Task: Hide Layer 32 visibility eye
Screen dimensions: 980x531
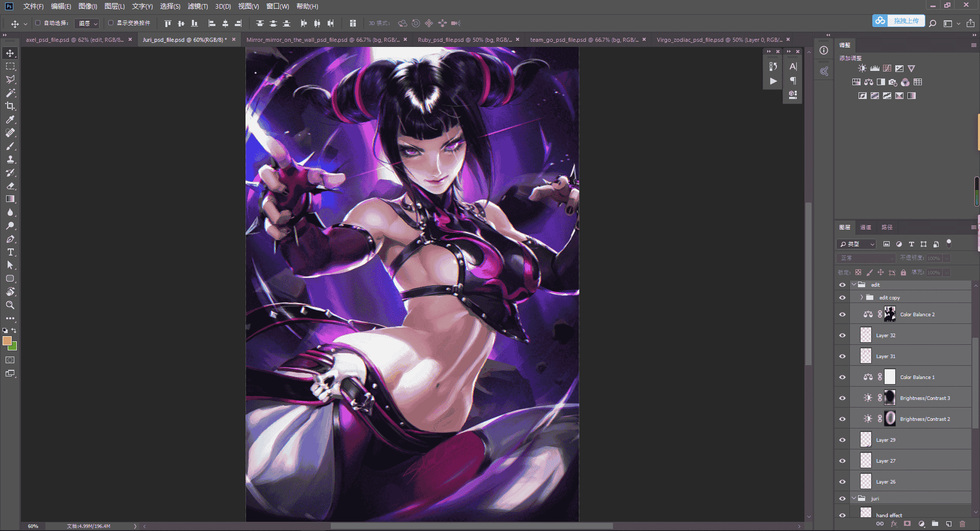Action: point(842,335)
